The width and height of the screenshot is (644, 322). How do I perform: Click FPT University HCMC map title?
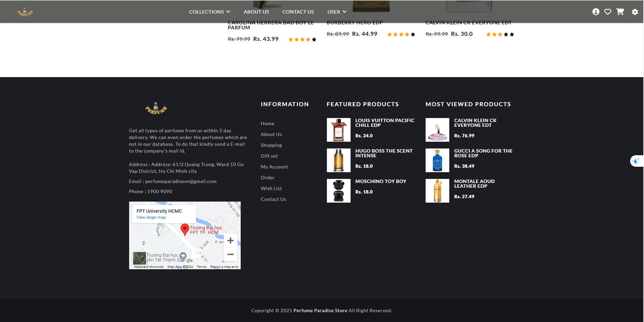[x=159, y=211]
